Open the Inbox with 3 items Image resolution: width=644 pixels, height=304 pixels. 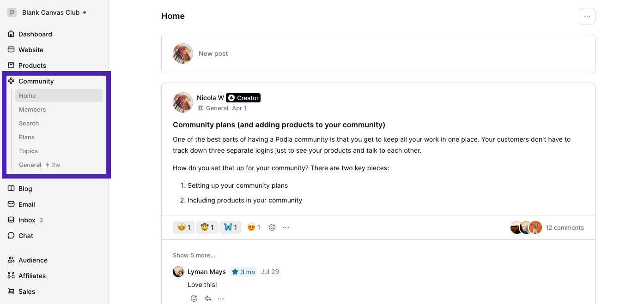[26, 220]
